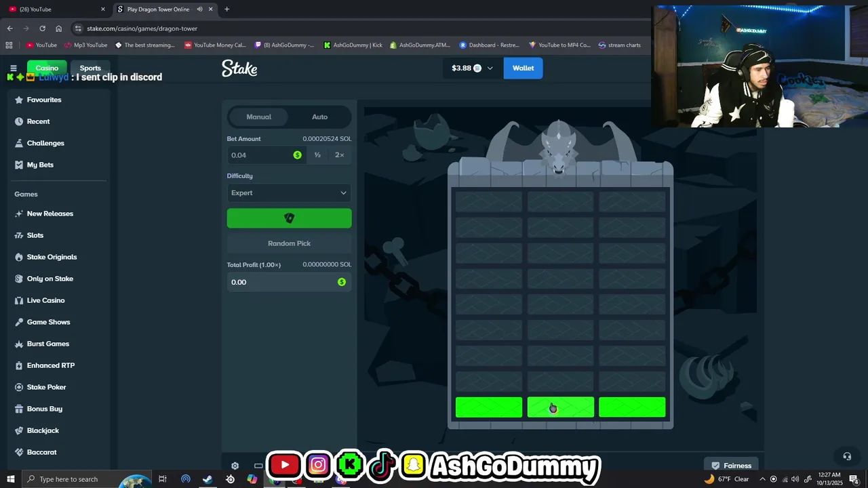The image size is (868, 488).
Task: Open the Wallet
Action: (523, 68)
